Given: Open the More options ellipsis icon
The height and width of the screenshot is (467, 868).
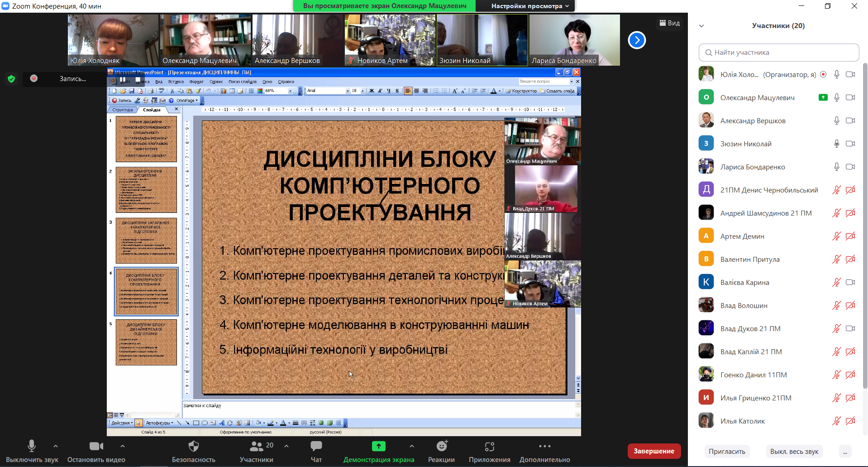Looking at the screenshot, I should pyautogui.click(x=544, y=447).
